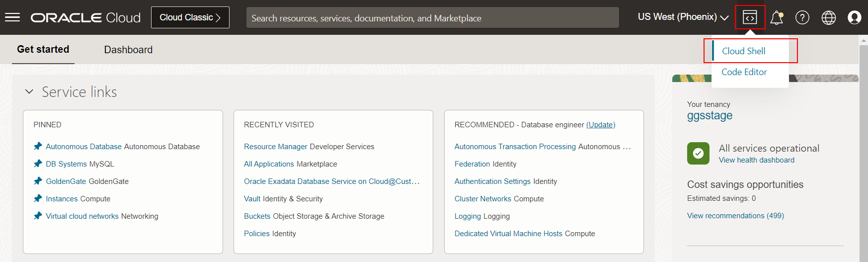Open the language globe icon
Image resolution: width=868 pixels, height=262 pixels.
829,17
